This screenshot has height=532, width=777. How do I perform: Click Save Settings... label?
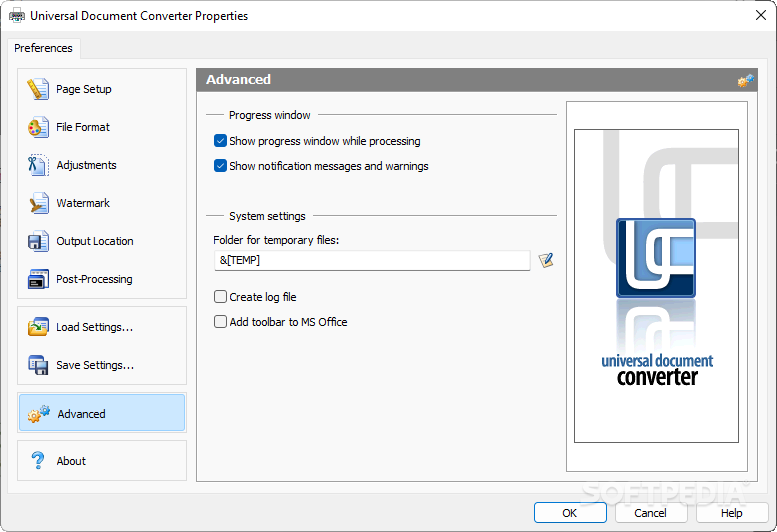click(95, 366)
